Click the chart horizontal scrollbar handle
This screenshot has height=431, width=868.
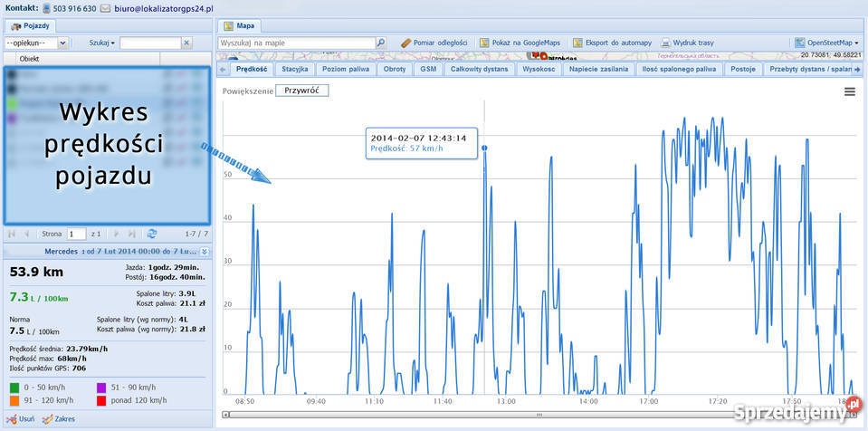pos(539,415)
